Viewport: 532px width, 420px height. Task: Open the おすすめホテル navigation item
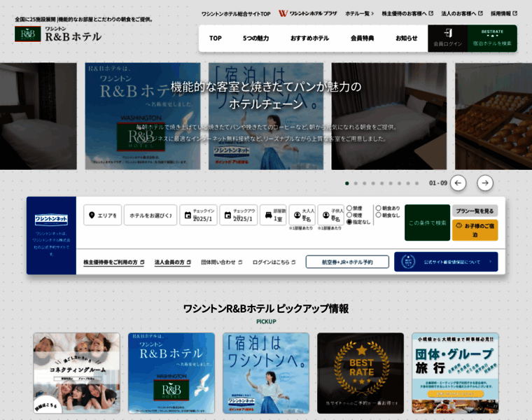(310, 38)
